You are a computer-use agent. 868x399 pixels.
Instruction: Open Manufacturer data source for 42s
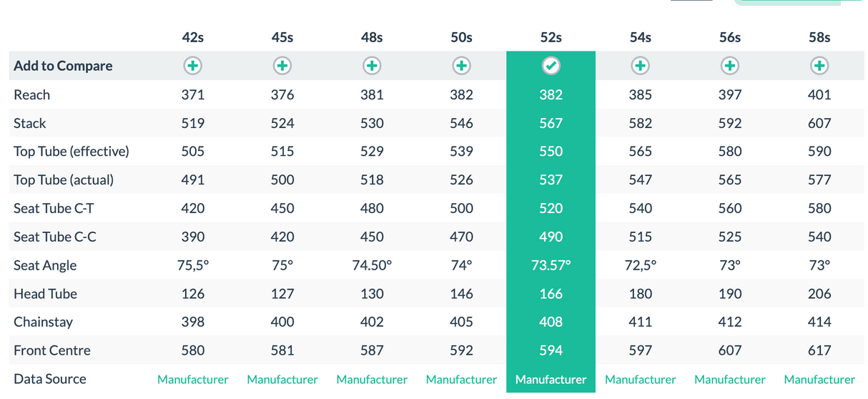(x=193, y=380)
